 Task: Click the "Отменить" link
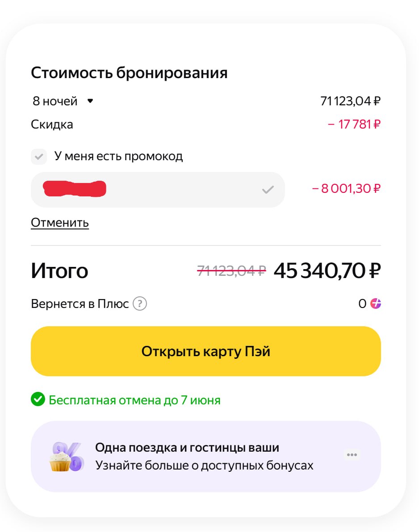point(60,222)
